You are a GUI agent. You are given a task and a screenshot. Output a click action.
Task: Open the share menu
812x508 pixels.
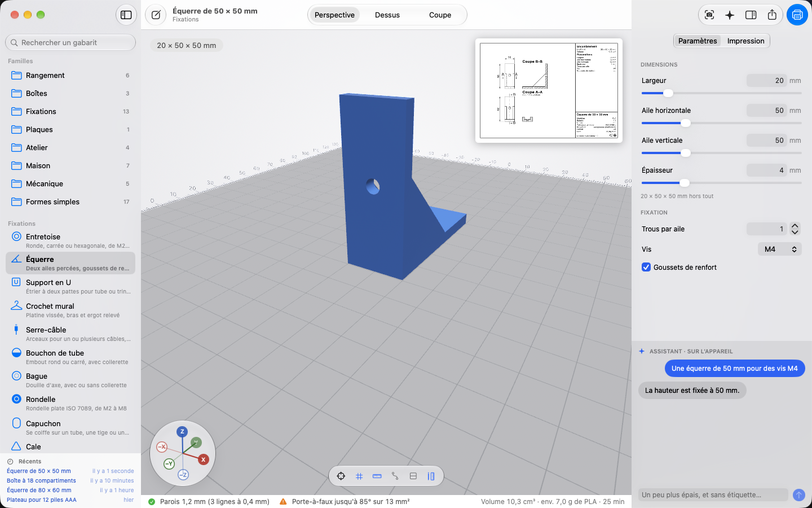pyautogui.click(x=772, y=15)
